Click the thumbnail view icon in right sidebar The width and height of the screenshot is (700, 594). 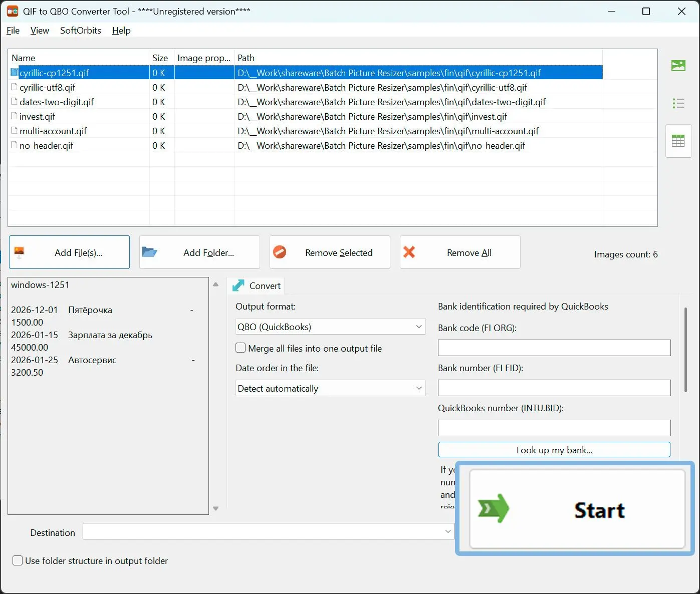[x=678, y=66]
